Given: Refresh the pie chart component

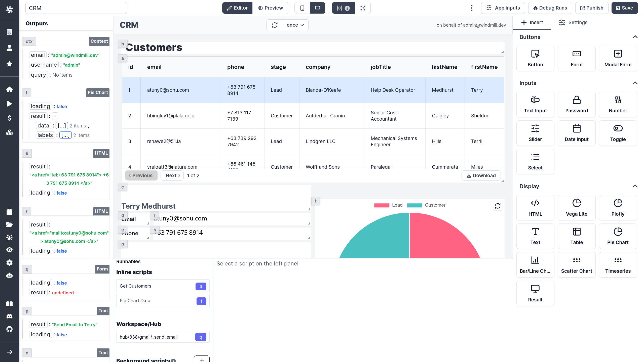Looking at the screenshot, I should click(497, 206).
